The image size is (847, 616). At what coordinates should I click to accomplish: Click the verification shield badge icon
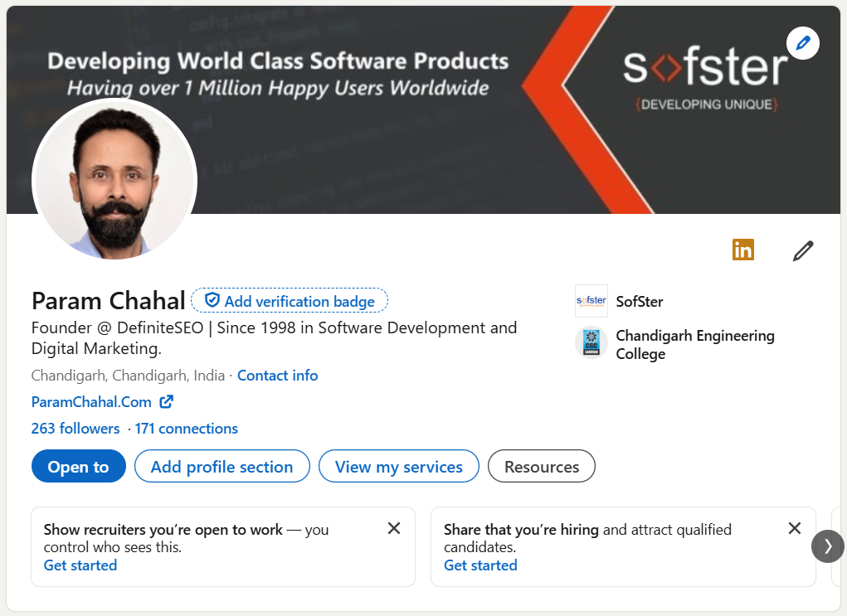tap(212, 300)
